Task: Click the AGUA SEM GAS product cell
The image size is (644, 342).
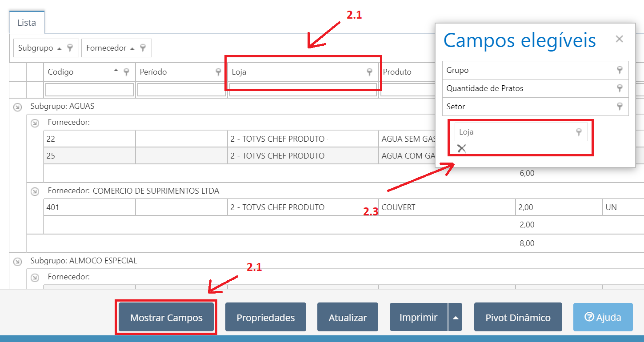Action: coord(407,139)
